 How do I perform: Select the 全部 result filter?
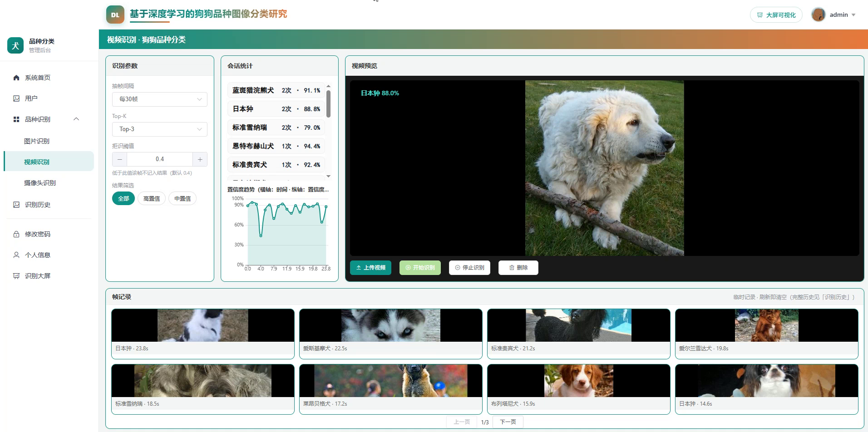[x=123, y=199]
